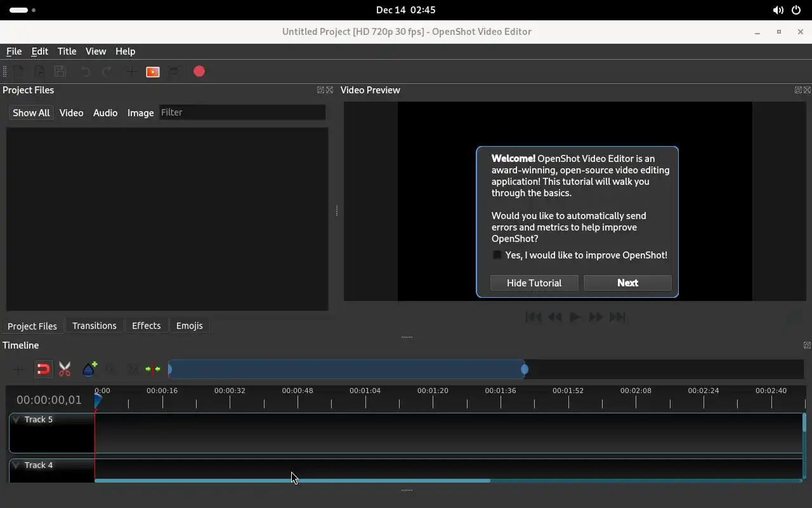Switch to the Transitions tab
This screenshot has height=508, width=812.
coord(95,326)
